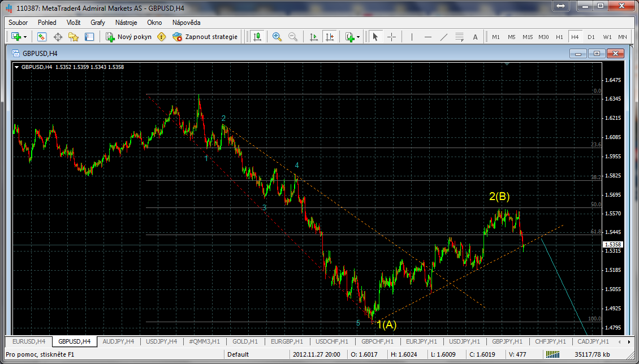This screenshot has width=639, height=364.
Task: Switch to EURGBP,H1 chart tab
Action: (287, 341)
